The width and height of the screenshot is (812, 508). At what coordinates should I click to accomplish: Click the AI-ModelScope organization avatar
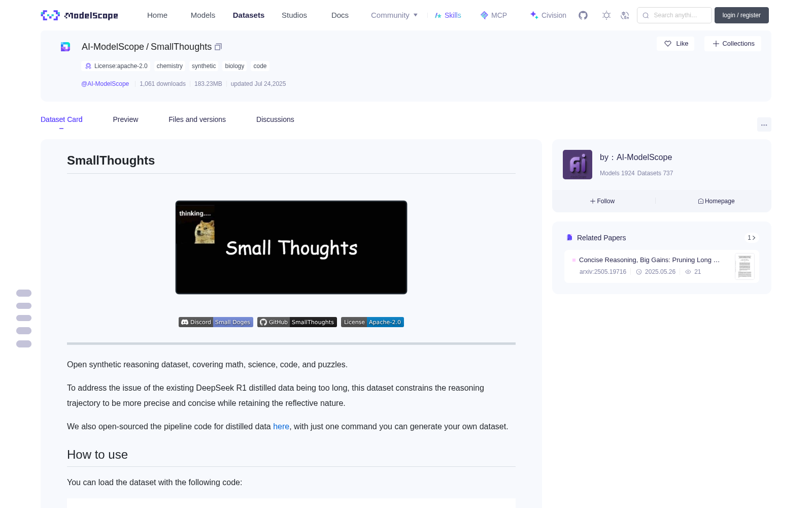(578, 165)
